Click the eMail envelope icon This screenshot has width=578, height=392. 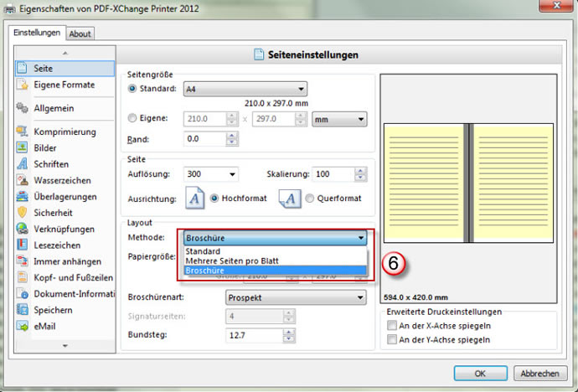pos(22,326)
